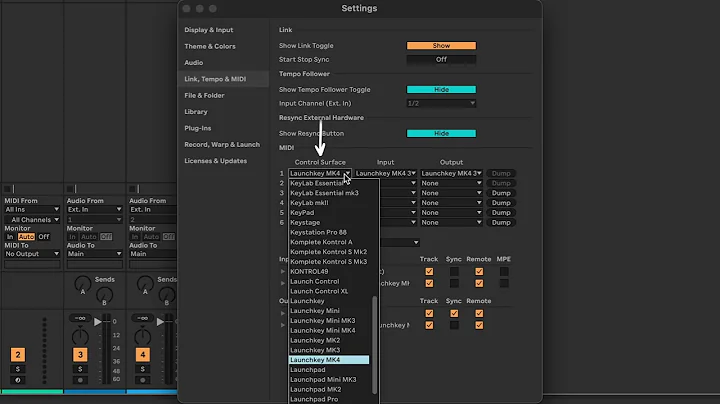This screenshot has height=404, width=720.
Task: Switch to Audio settings tab
Action: (x=194, y=62)
